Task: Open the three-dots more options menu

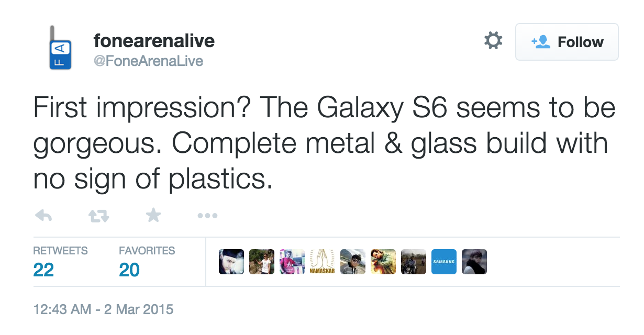Action: pos(207,215)
